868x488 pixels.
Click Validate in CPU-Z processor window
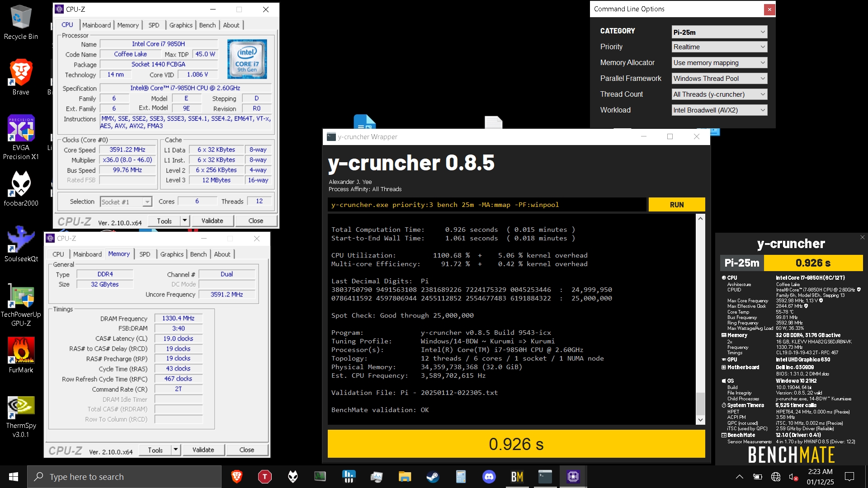point(212,221)
